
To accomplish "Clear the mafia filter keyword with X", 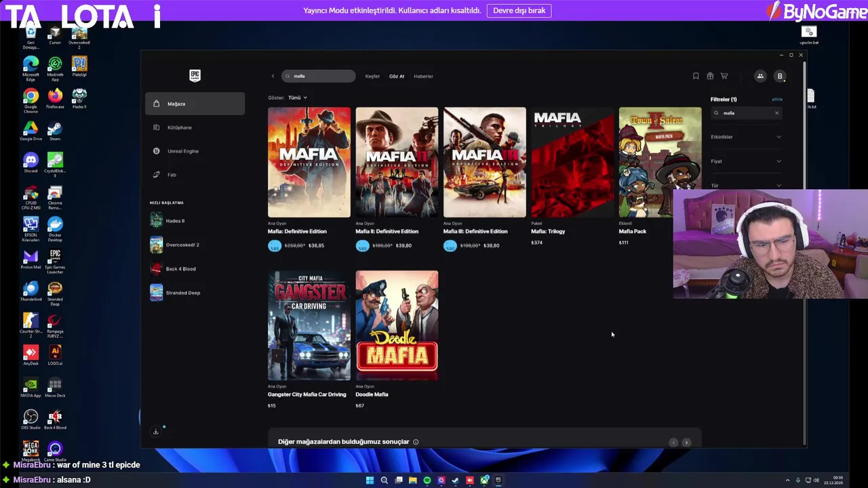I will point(777,113).
